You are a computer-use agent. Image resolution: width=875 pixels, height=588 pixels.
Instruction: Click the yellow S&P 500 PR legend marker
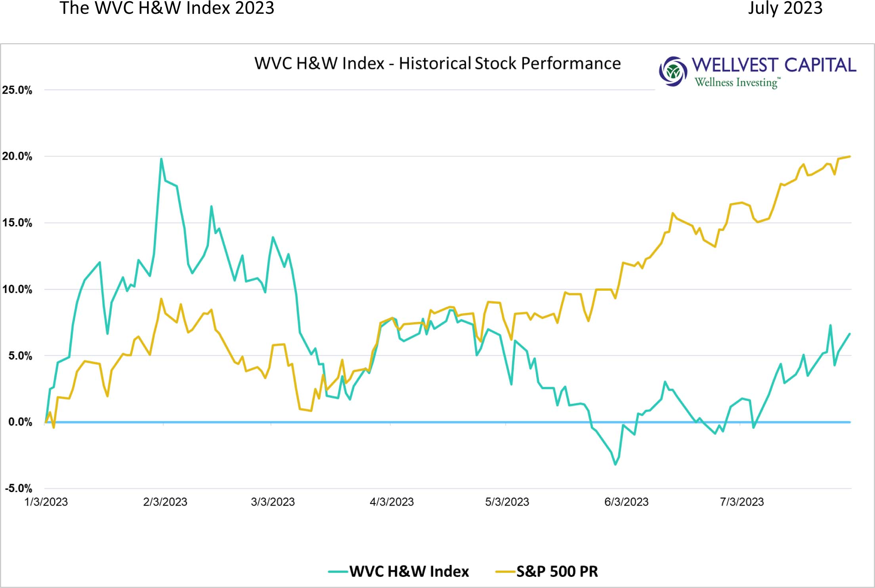[505, 571]
